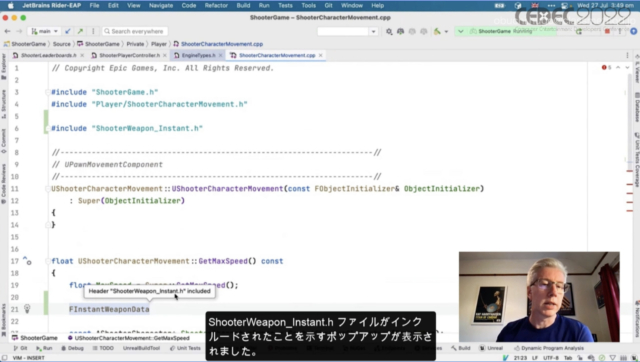Click the build settings gear icon

coord(389,31)
